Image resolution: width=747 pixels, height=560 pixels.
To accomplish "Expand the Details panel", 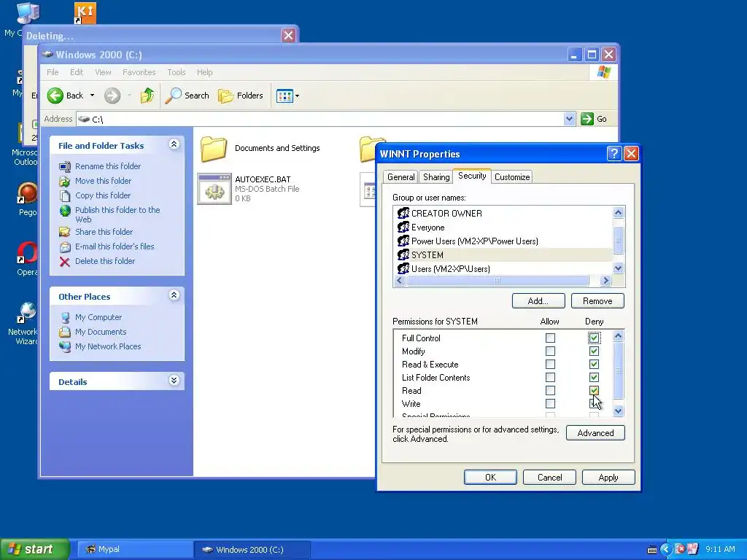I will point(174,380).
